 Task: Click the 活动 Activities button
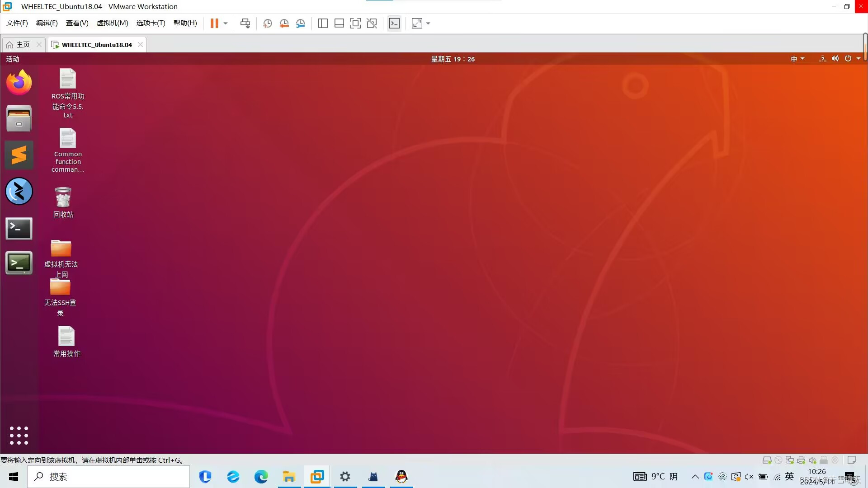pyautogui.click(x=13, y=59)
